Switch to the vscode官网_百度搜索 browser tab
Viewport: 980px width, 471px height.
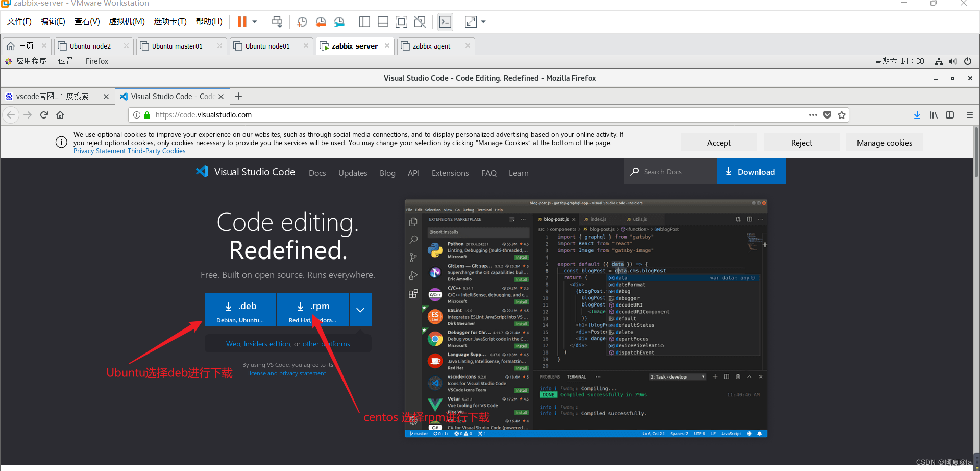point(52,96)
